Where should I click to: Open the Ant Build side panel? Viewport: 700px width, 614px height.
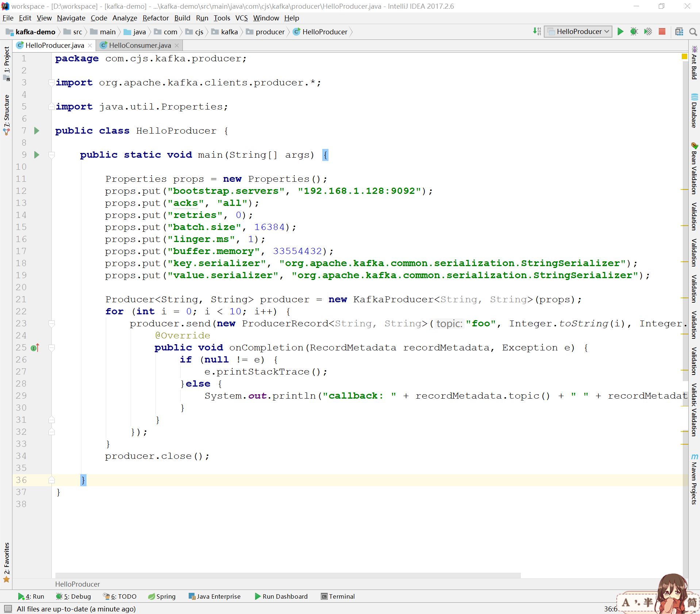click(694, 63)
